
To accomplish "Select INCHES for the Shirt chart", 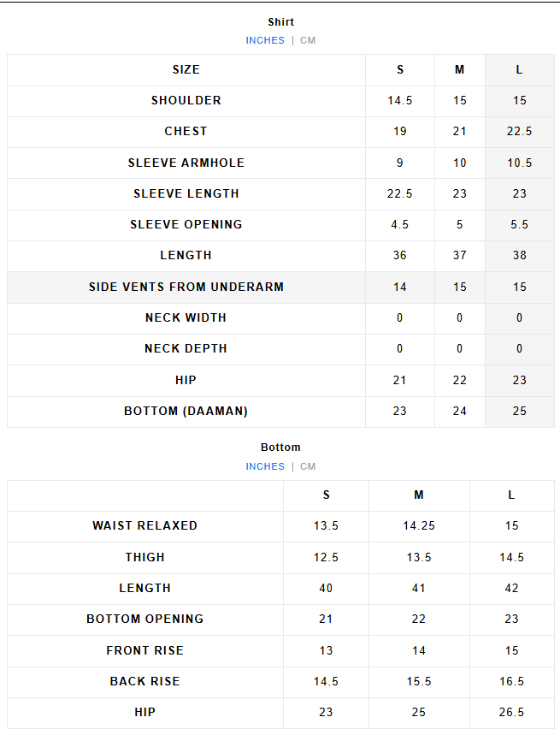I will pos(265,40).
